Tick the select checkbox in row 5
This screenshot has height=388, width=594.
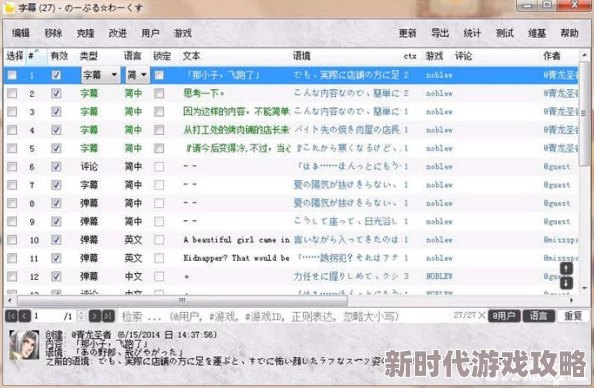[x=12, y=148]
